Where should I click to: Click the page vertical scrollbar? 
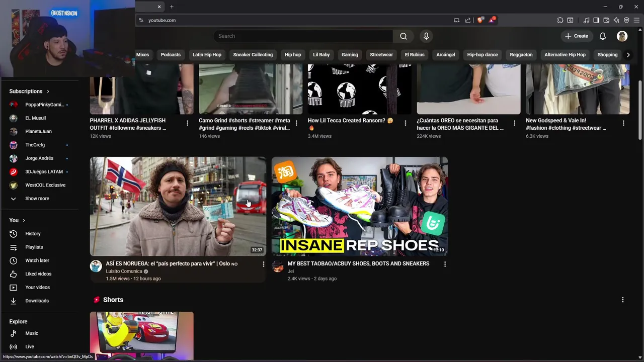[x=640, y=111]
